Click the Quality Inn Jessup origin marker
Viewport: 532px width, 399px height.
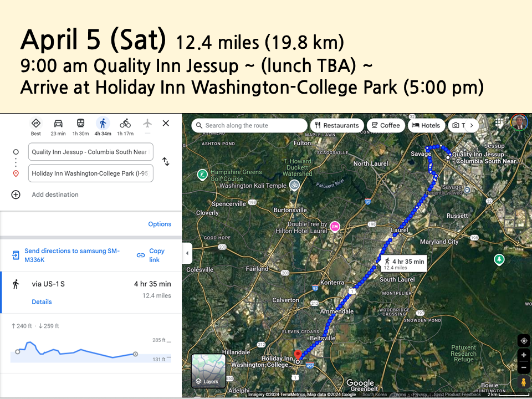[x=448, y=157]
